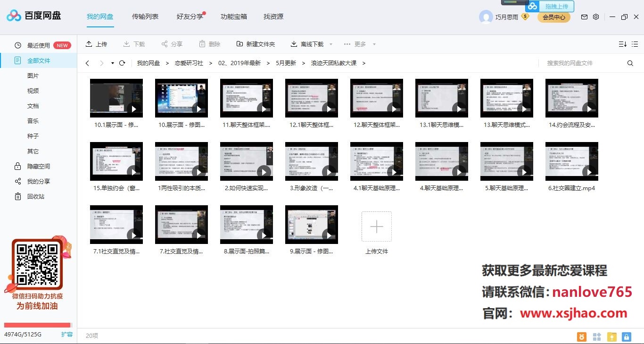Click the 最近使用 clock icon
The image size is (644, 344).
pyautogui.click(x=18, y=46)
